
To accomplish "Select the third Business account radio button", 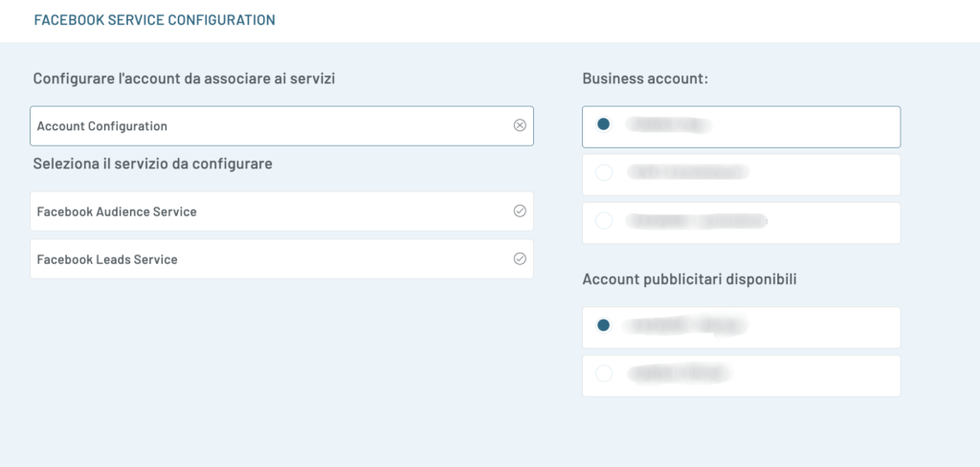I will point(603,221).
